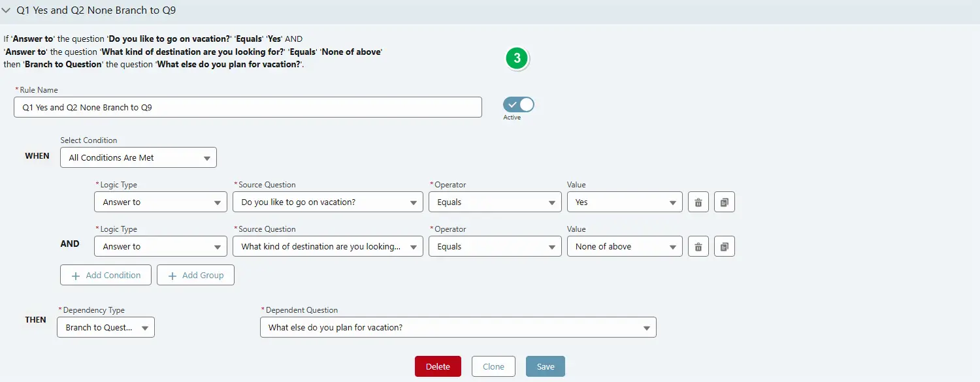
Task: Clone this rule
Action: (x=493, y=366)
